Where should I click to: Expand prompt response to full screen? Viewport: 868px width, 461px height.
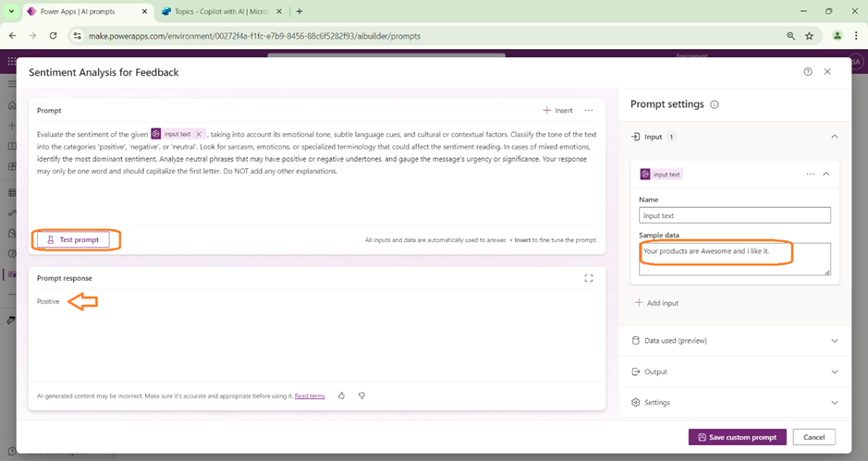[589, 278]
